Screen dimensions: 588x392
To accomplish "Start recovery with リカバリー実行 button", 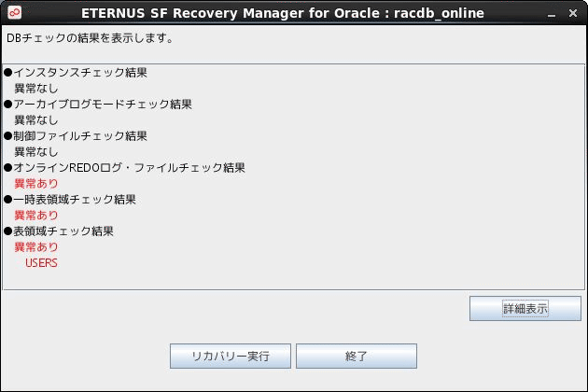I will [231, 356].
